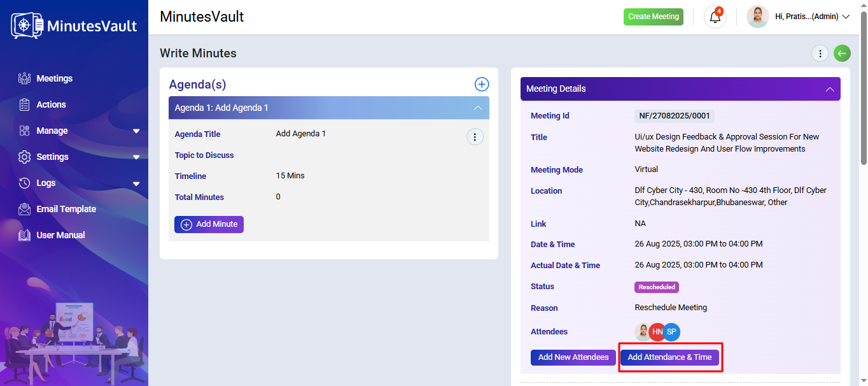Click the Manage sidebar icon
This screenshot has height=386, width=868.
[25, 131]
